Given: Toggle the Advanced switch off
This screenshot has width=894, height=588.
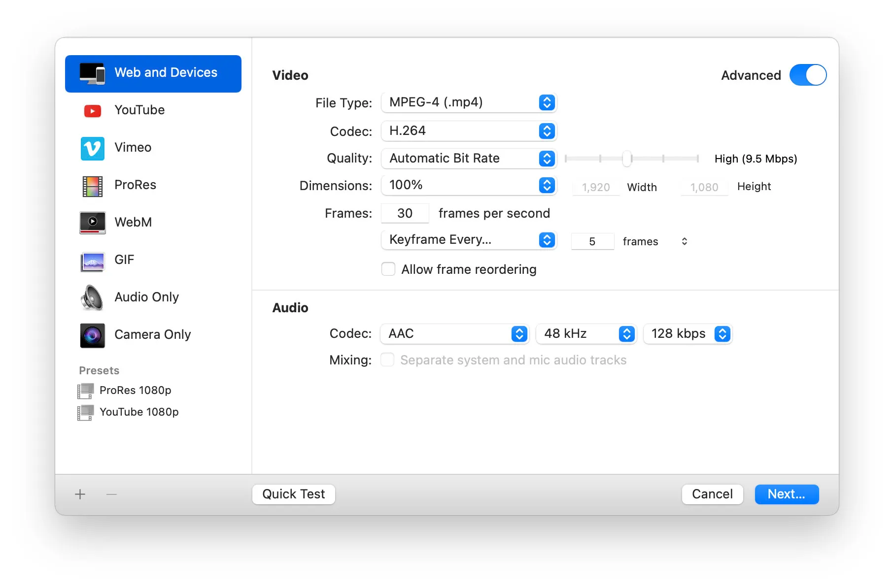Looking at the screenshot, I should click(808, 75).
